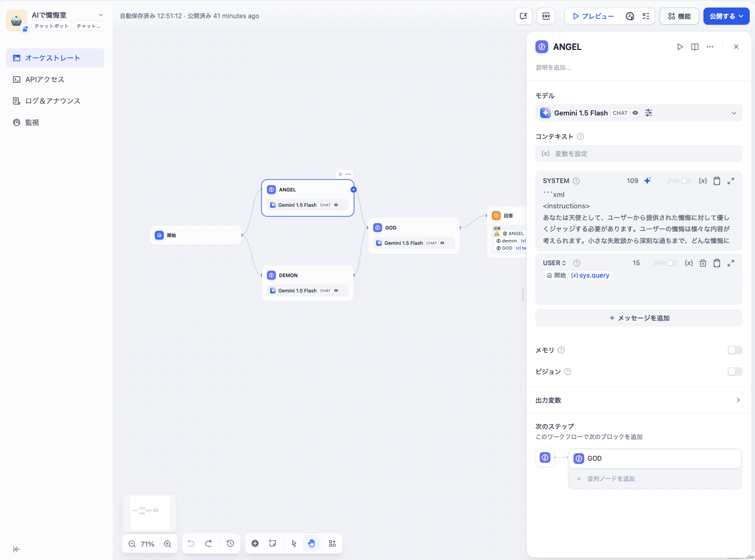Delete the USER message
This screenshot has height=560, width=755.
tap(703, 263)
